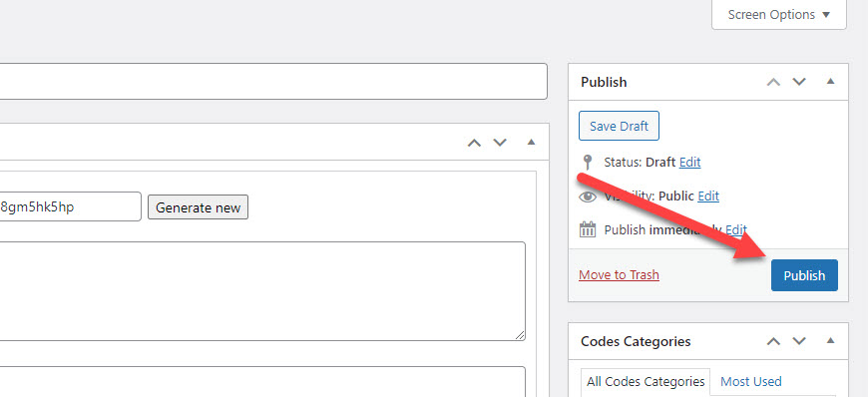The width and height of the screenshot is (868, 397).
Task: Move Codes Categories panel down
Action: [799, 341]
